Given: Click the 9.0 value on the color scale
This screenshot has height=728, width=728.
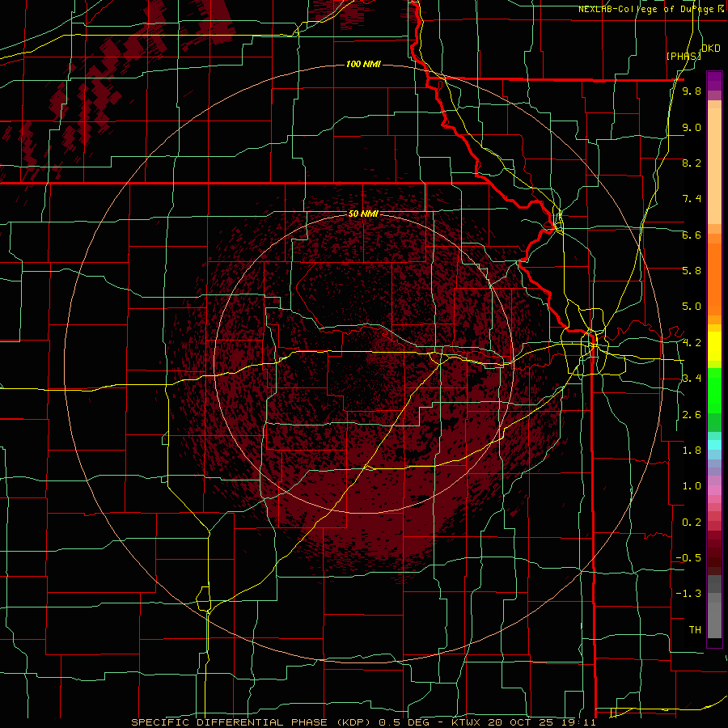Looking at the screenshot, I should point(692,127).
